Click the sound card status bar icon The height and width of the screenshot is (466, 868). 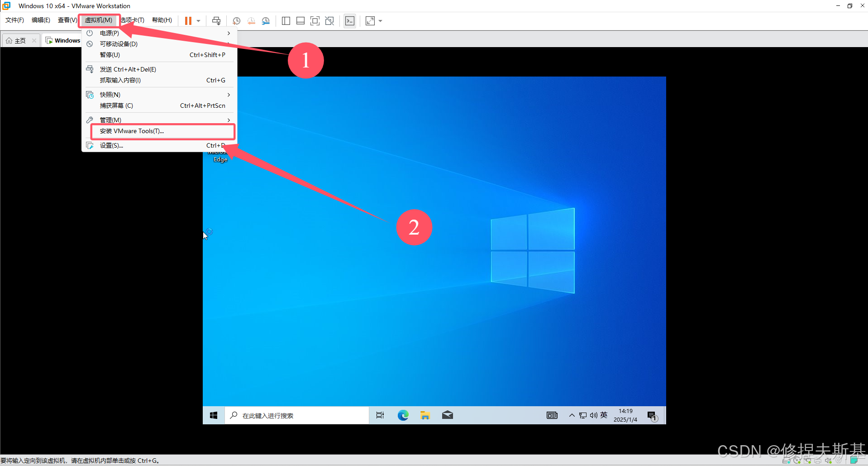coord(828,461)
